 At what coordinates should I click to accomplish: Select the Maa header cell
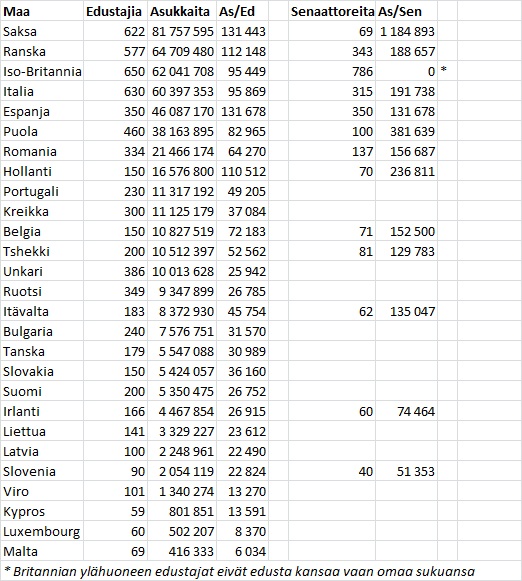[x=42, y=11]
